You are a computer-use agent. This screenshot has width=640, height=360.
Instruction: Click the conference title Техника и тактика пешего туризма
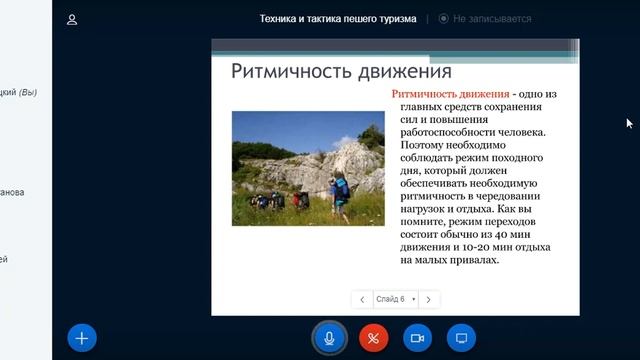tap(338, 19)
